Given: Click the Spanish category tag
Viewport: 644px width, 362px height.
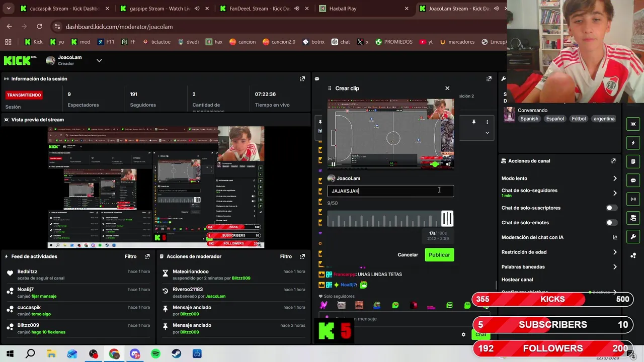Looking at the screenshot, I should coord(529,119).
